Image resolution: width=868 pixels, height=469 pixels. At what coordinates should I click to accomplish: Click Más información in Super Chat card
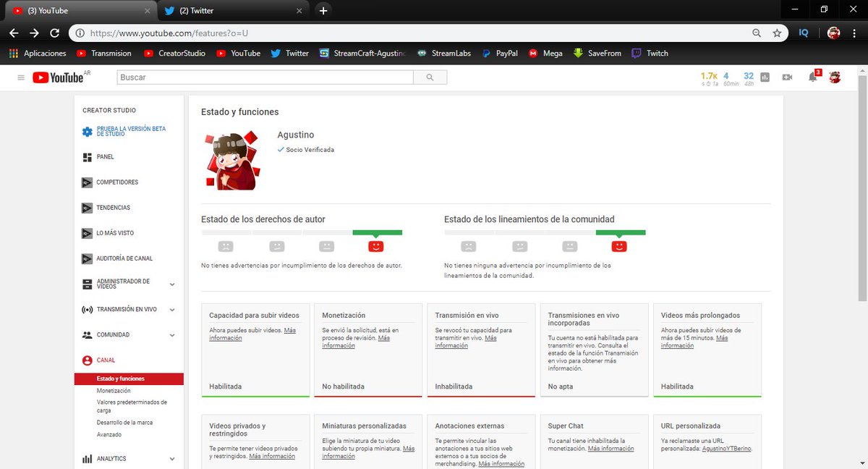[610, 449]
